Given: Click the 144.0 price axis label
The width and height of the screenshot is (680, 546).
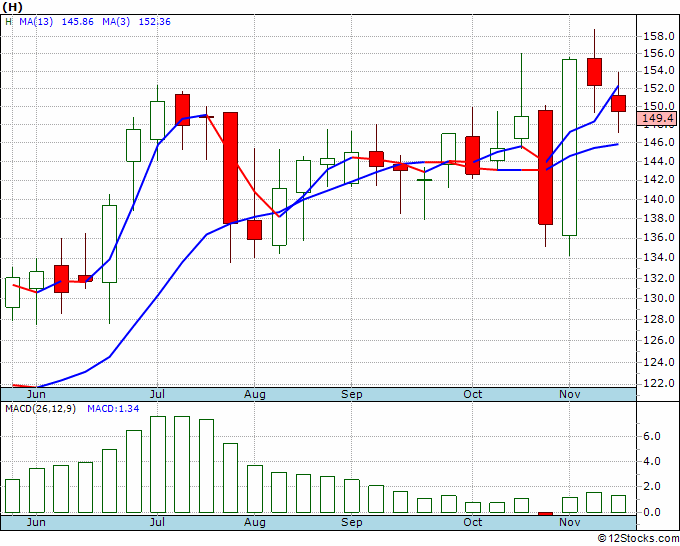Looking at the screenshot, I should (x=658, y=161).
